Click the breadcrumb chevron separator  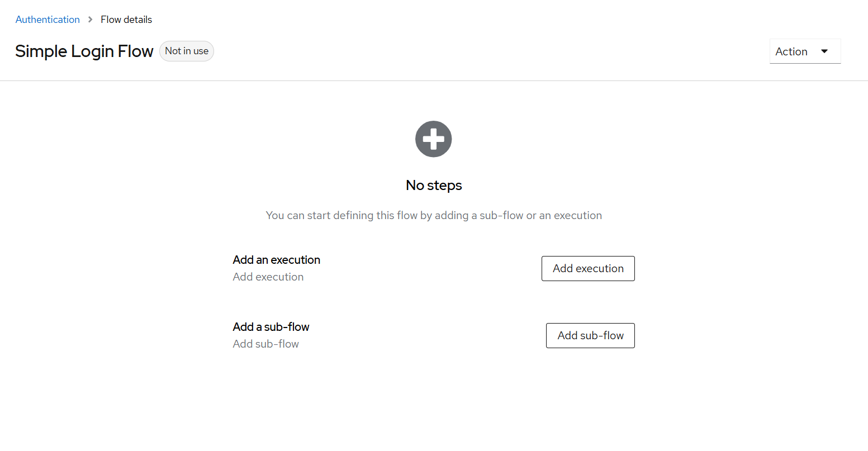[x=89, y=19]
